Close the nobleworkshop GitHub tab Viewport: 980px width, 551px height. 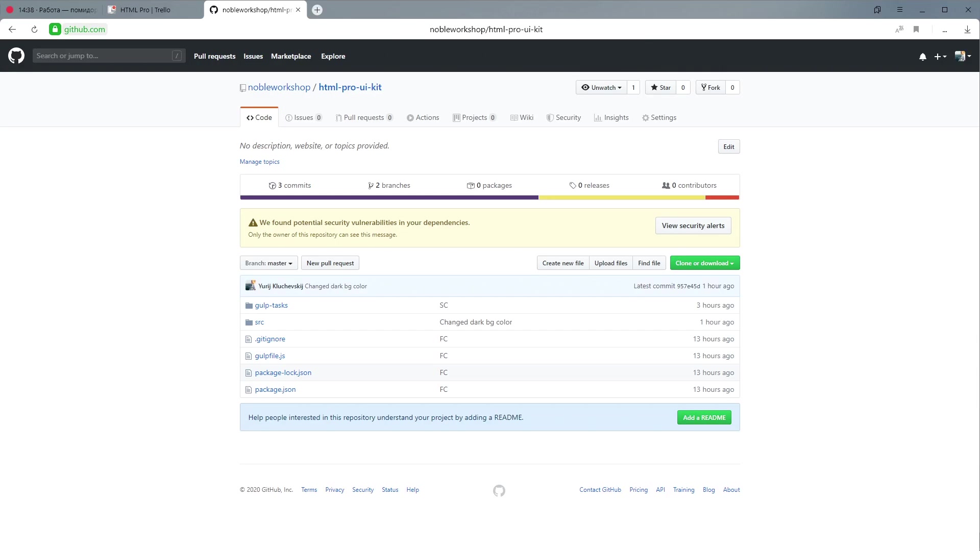click(298, 10)
